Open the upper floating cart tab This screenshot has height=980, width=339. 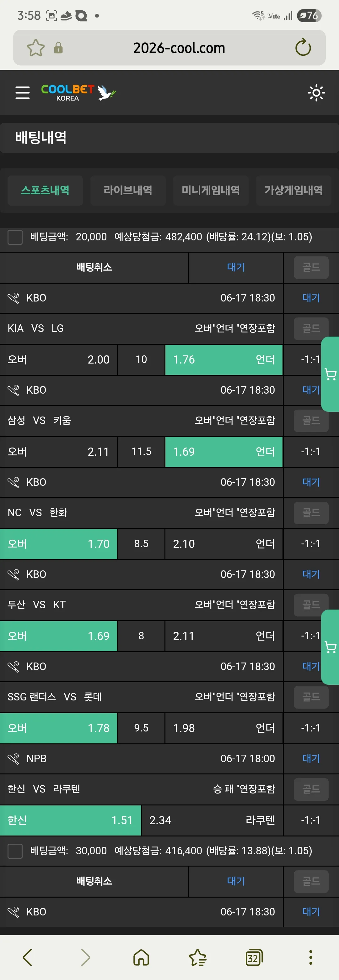[330, 374]
